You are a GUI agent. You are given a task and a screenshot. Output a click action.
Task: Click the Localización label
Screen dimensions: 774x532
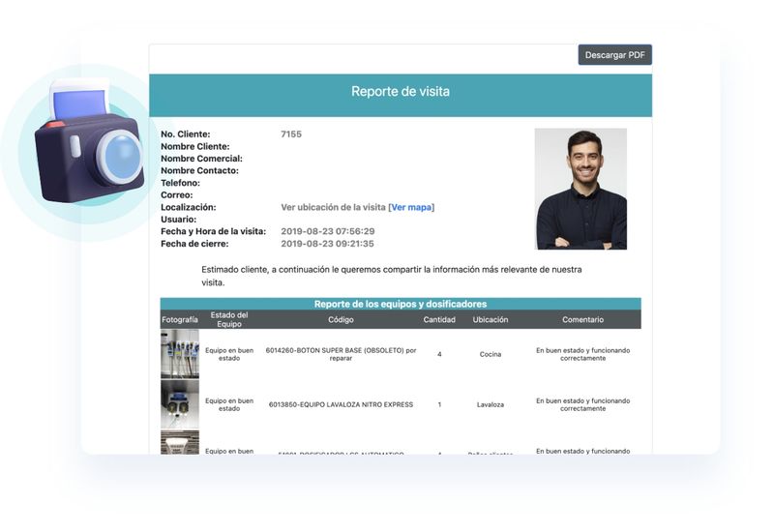tap(188, 207)
